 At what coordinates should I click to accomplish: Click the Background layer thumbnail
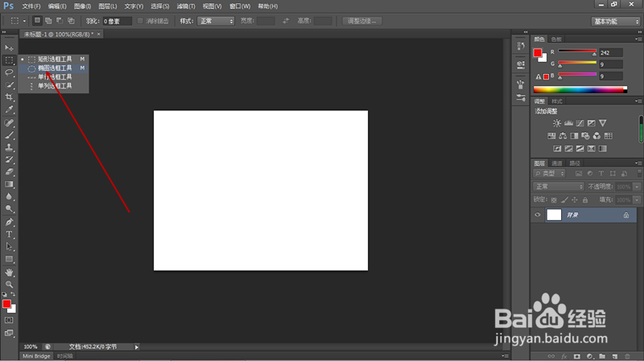[x=554, y=215]
